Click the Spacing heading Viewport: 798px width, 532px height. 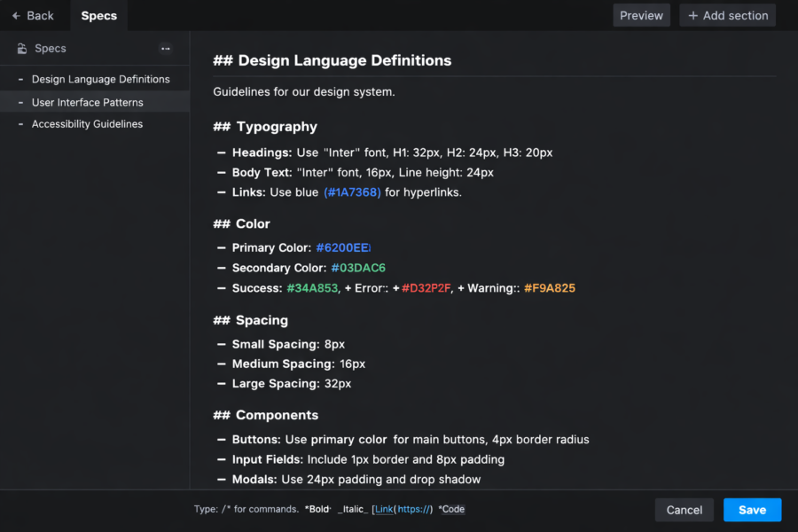point(250,320)
